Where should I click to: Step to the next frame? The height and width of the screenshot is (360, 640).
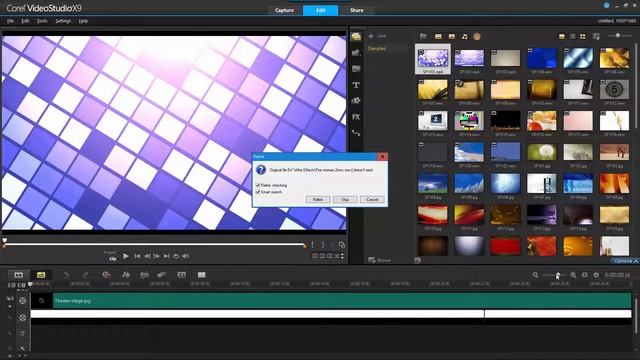pyautogui.click(x=157, y=256)
